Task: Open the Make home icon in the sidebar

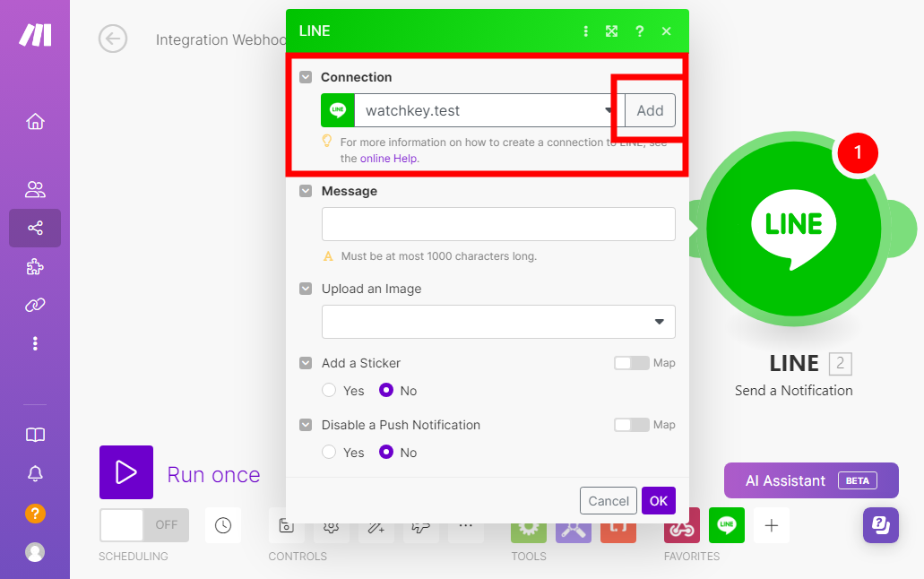Action: pos(35,122)
